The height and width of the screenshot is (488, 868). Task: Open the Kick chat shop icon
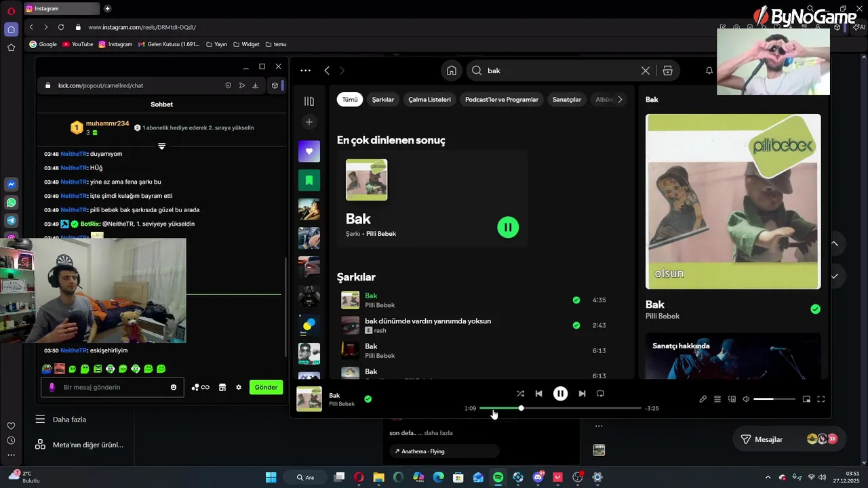222,388
